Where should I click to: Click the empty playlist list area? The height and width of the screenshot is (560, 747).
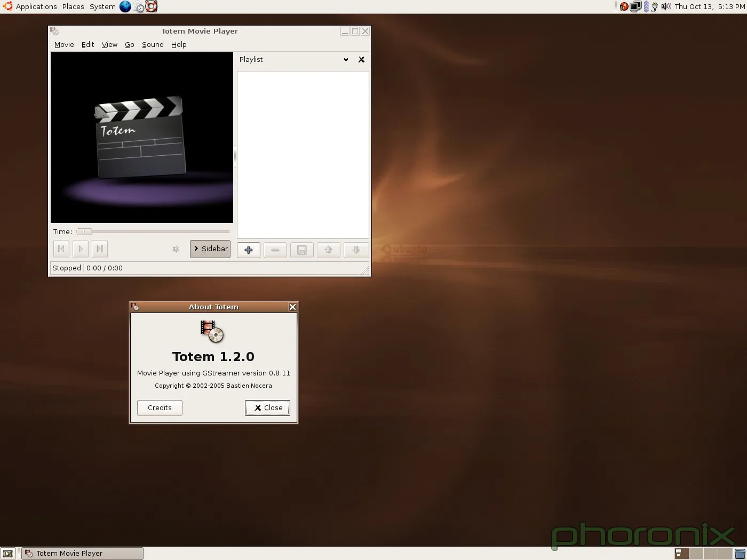pyautogui.click(x=303, y=155)
